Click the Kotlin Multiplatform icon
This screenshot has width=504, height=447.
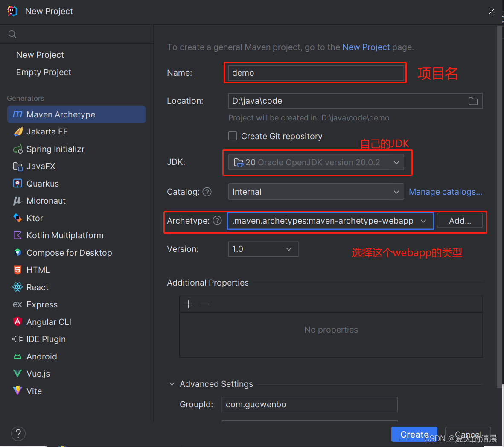17,235
